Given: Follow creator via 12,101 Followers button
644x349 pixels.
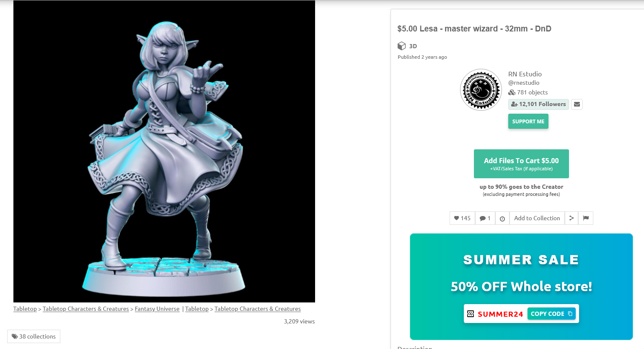Looking at the screenshot, I should 538,104.
